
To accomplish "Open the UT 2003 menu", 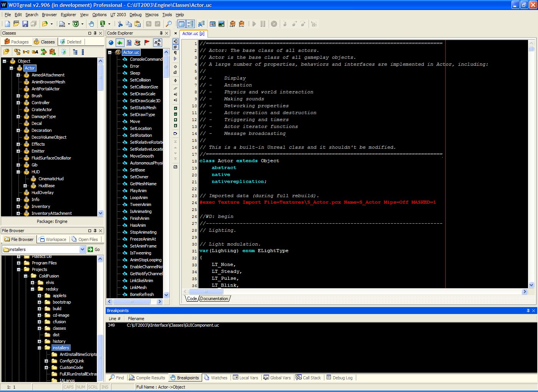I will point(118,15).
